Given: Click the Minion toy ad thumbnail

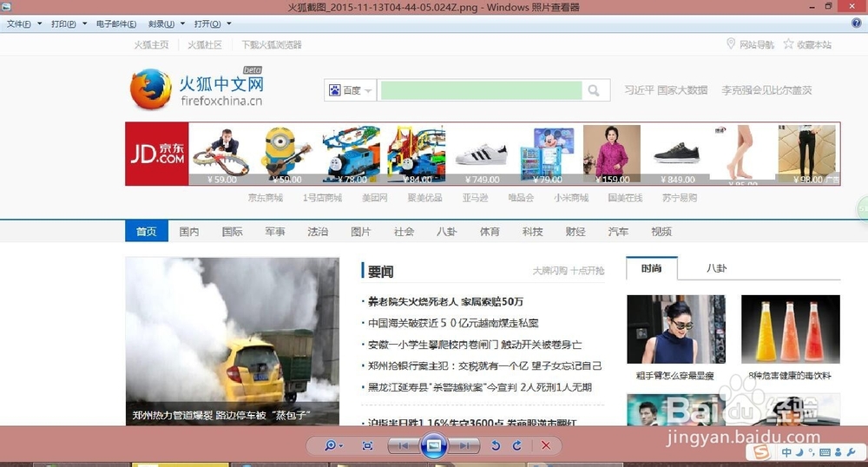Looking at the screenshot, I should pyautogui.click(x=286, y=154).
